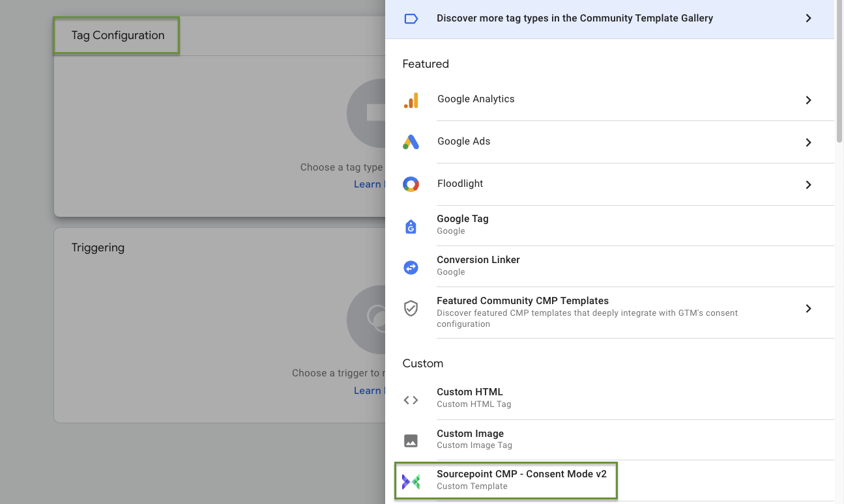Click the Google Tag icon

point(411,226)
